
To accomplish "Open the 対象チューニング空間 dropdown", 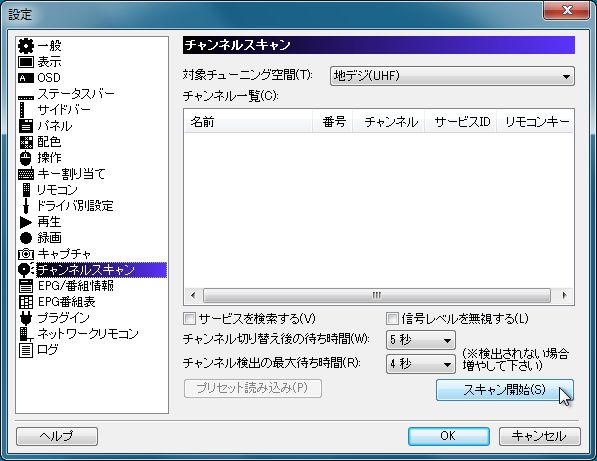I will pyautogui.click(x=452, y=76).
